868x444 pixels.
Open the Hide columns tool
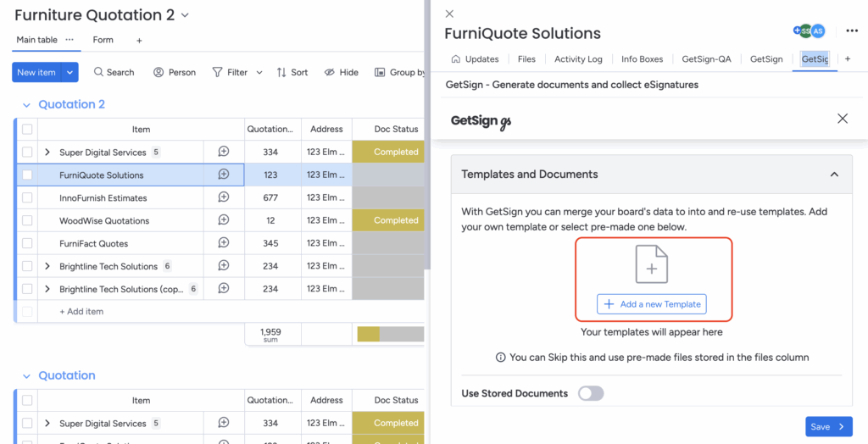point(342,72)
